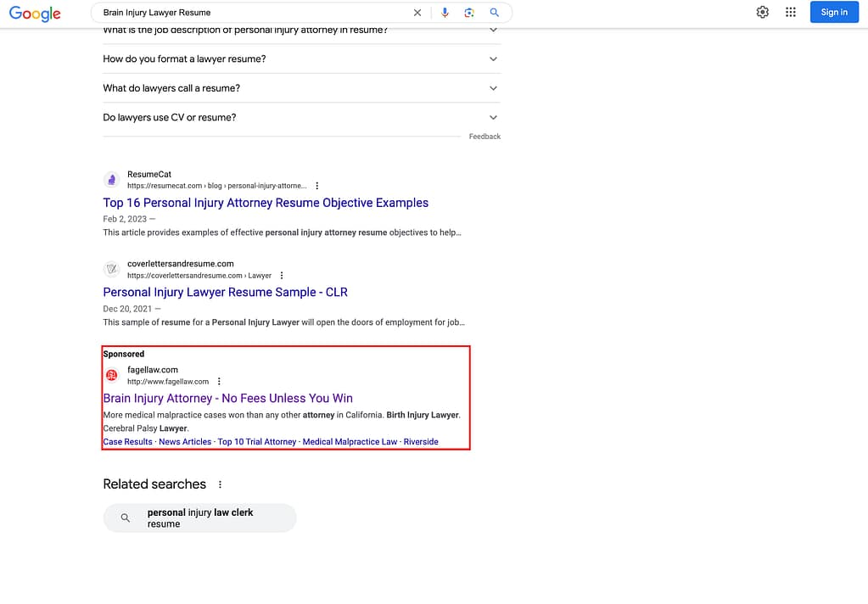Viewport: 868px width, 604px height.
Task: Click the Sign in button
Action: [834, 12]
